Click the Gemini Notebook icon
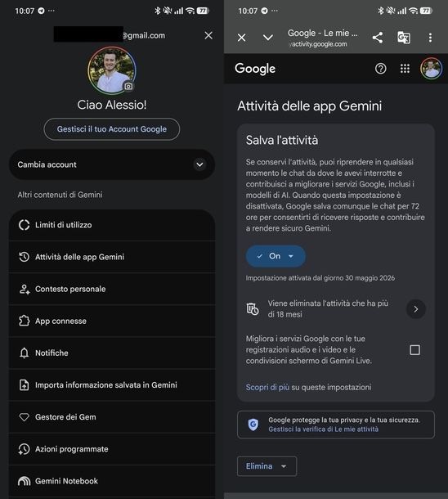The width and height of the screenshot is (448, 499). (25, 481)
